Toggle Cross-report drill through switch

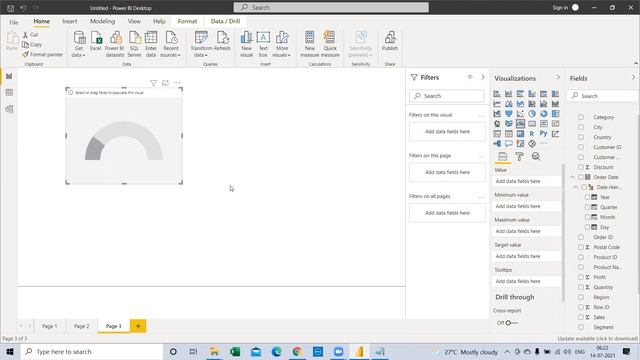(x=511, y=323)
